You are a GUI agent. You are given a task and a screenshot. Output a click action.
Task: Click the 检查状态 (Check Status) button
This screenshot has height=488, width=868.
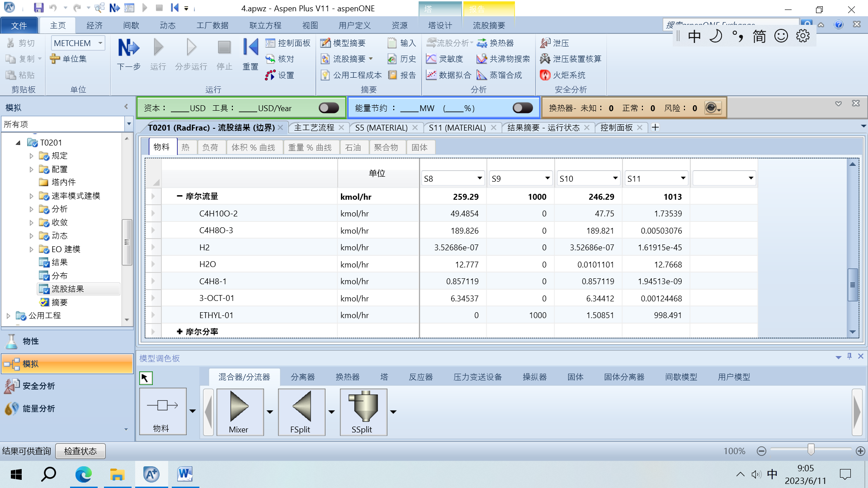pyautogui.click(x=80, y=451)
